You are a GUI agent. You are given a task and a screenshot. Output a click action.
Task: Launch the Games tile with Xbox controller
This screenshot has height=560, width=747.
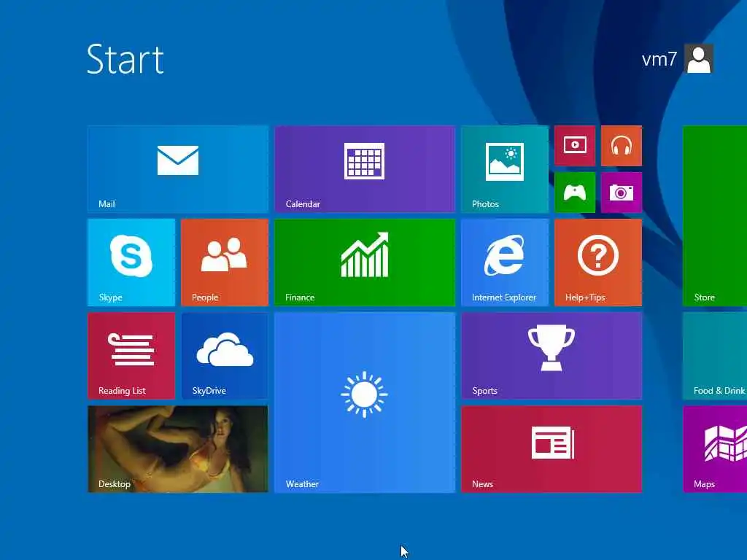tap(575, 192)
